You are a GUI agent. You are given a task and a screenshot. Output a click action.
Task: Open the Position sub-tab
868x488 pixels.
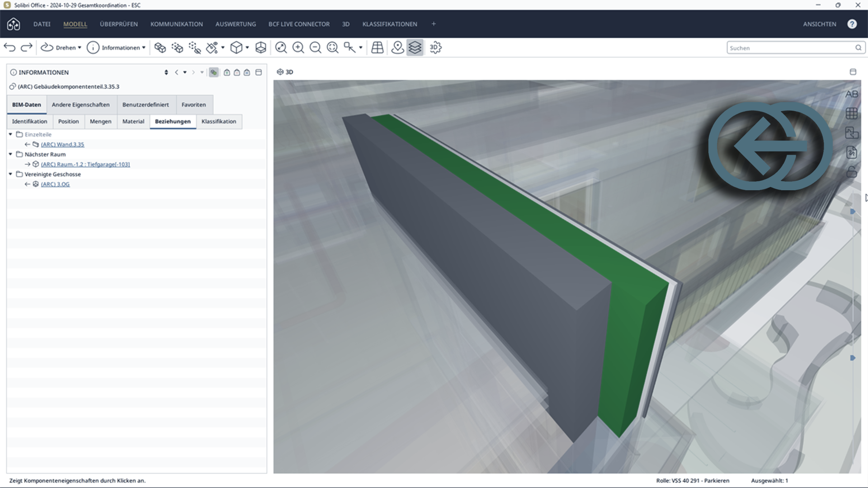click(69, 122)
